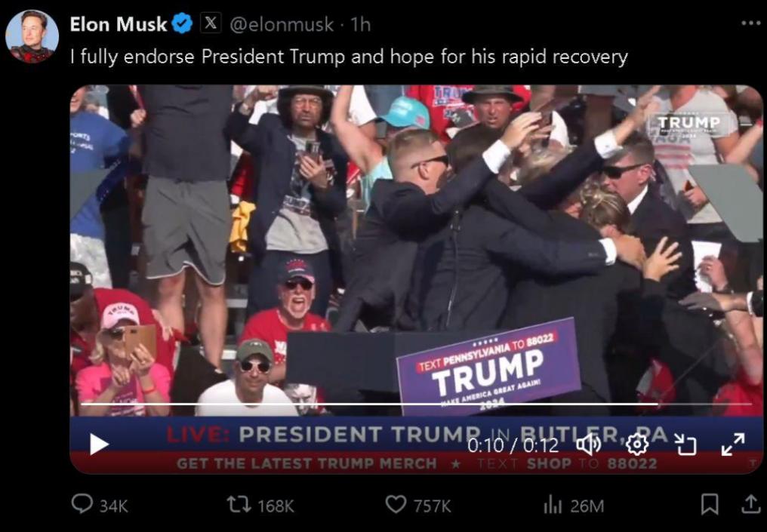Viewport: 767px width, 532px height.
Task: Open the three-dot more options menu
Action: click(x=751, y=23)
